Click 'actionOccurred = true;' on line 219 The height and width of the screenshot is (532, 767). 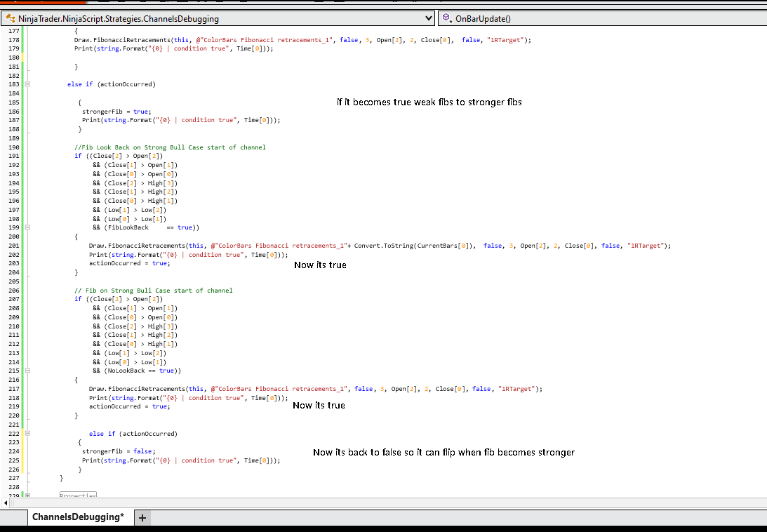[x=129, y=406]
